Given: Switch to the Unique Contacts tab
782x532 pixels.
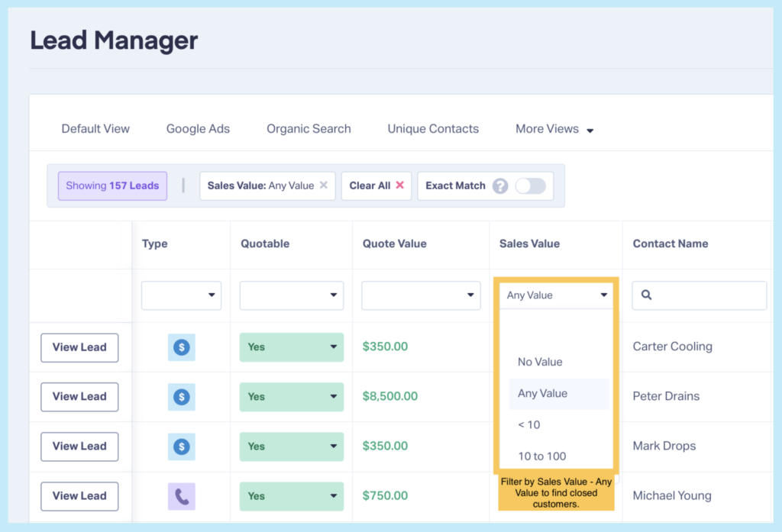Looking at the screenshot, I should tap(433, 129).
